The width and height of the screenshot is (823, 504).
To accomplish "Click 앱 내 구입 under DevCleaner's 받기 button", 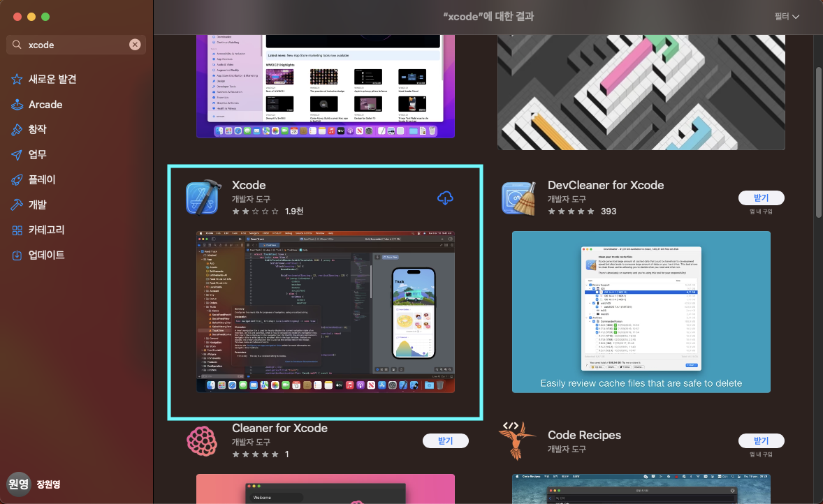I will point(761,212).
